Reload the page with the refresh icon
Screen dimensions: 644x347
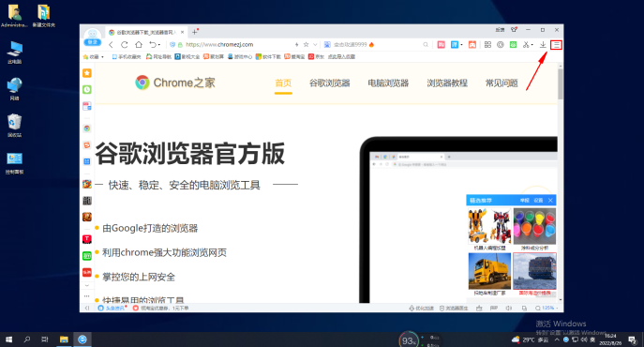click(125, 45)
